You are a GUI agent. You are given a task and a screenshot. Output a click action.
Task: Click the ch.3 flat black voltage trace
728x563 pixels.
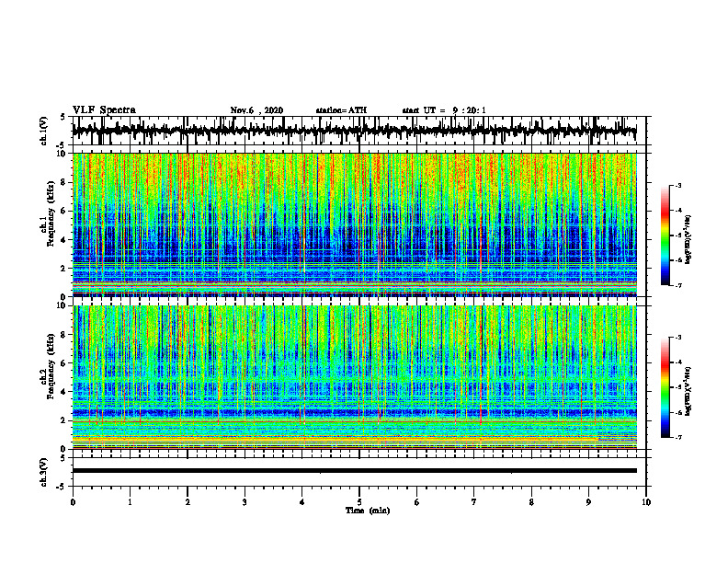click(x=354, y=471)
